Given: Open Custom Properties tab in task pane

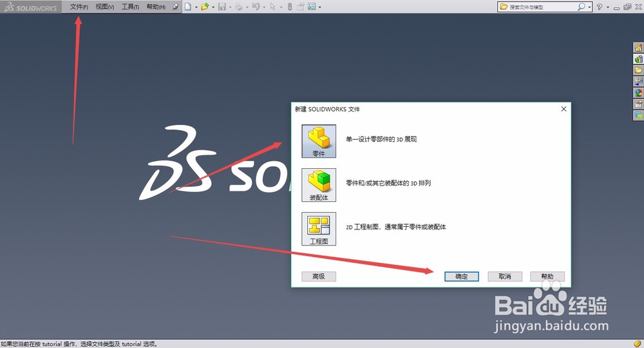Looking at the screenshot, I should [x=638, y=104].
